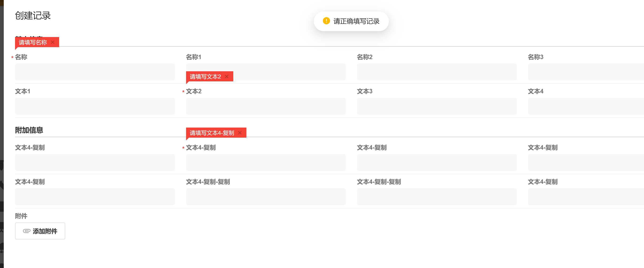The width and height of the screenshot is (644, 268).
Task: Click the 附加信息 section header
Action: (x=29, y=130)
